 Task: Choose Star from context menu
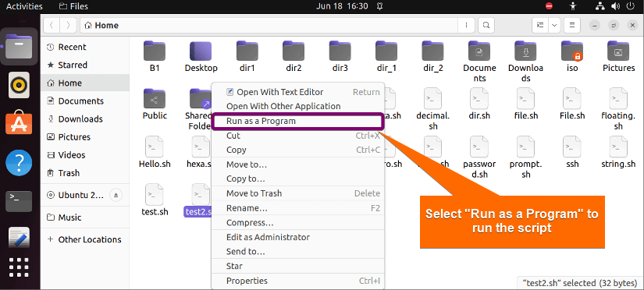(297, 266)
